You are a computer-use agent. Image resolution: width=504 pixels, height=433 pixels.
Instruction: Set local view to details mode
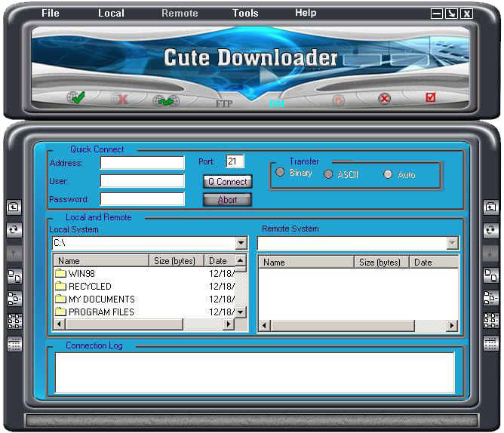coord(14,344)
